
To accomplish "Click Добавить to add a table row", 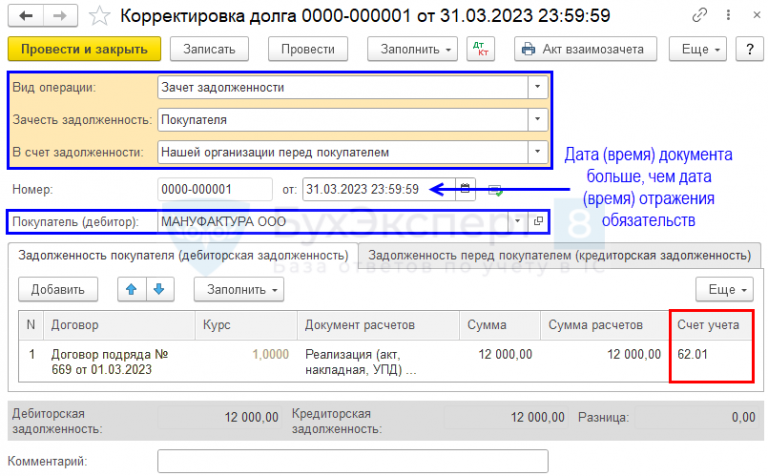I will point(58,289).
